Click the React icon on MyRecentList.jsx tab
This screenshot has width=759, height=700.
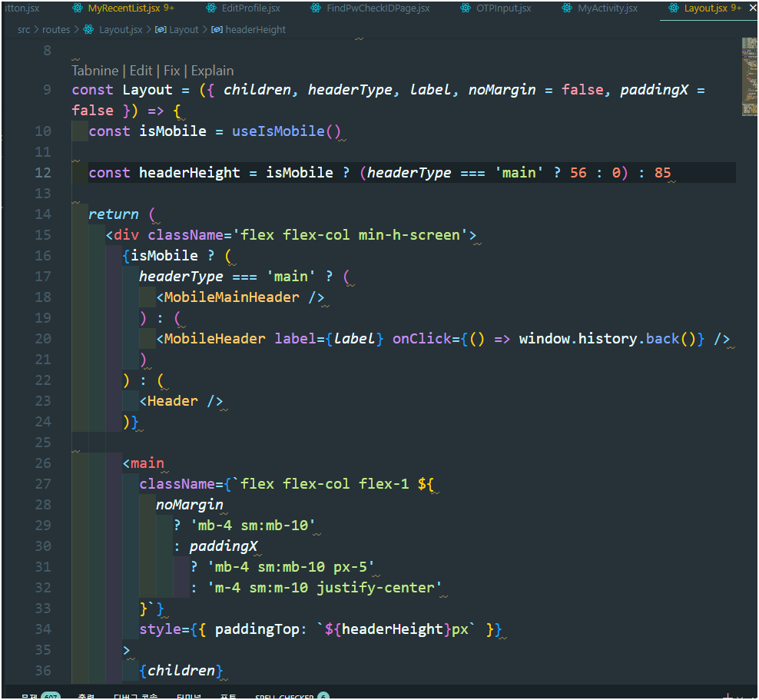[x=77, y=8]
